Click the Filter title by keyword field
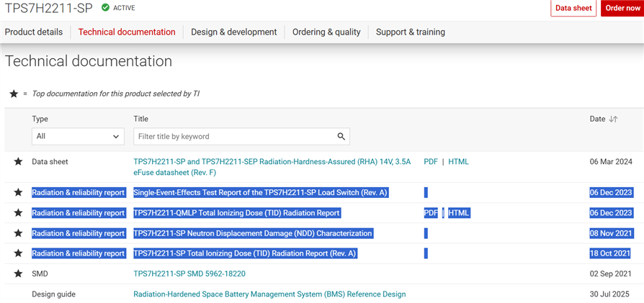Screen dimensions: 644x303 pyautogui.click(x=241, y=136)
